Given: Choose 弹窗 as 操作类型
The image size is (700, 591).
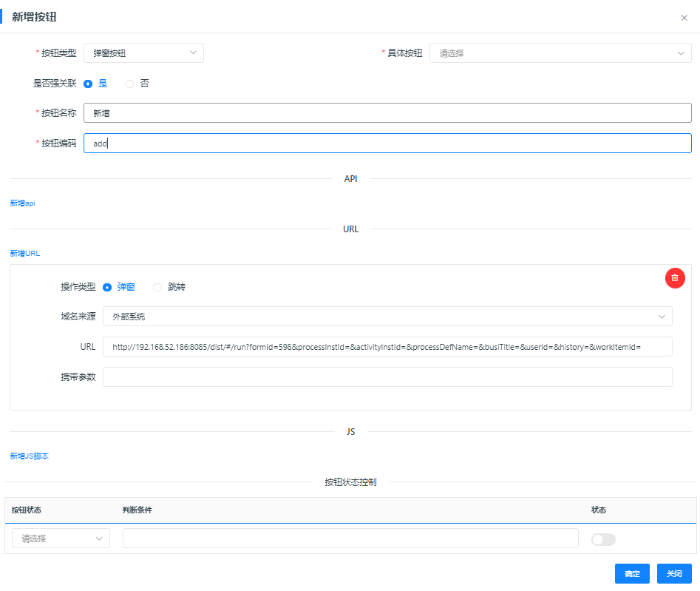Looking at the screenshot, I should tap(107, 287).
